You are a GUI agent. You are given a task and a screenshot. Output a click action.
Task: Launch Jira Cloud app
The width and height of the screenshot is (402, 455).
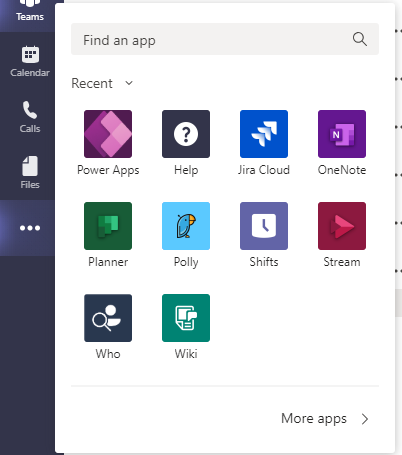coord(264,134)
